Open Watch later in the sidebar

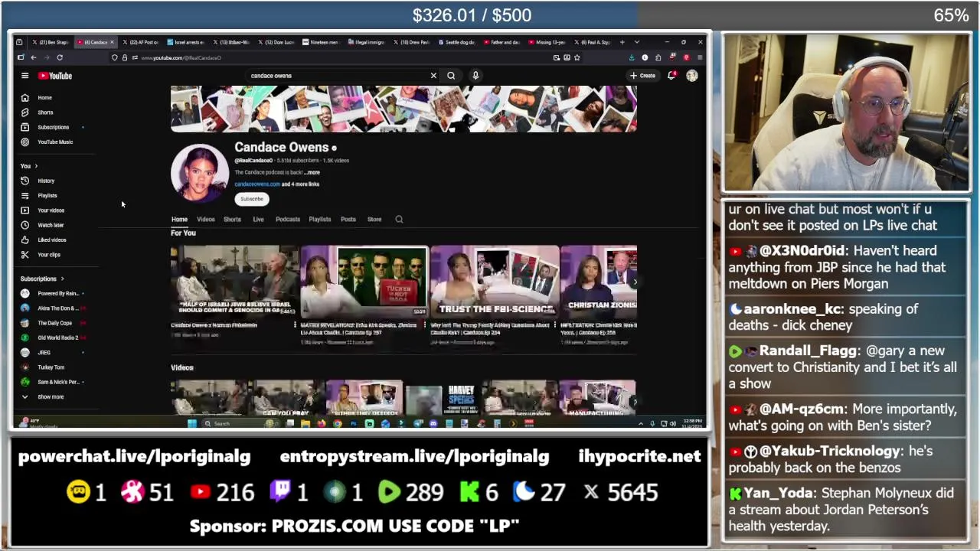click(x=51, y=225)
